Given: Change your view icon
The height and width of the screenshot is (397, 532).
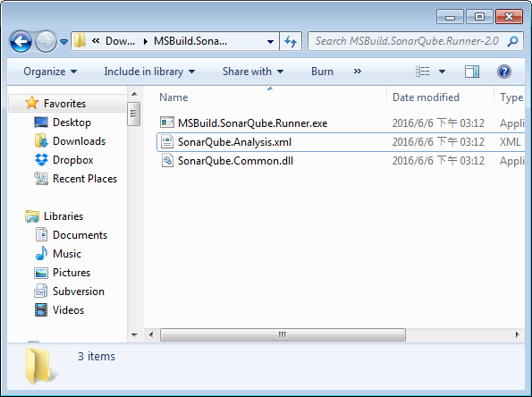Looking at the screenshot, I should pos(423,72).
